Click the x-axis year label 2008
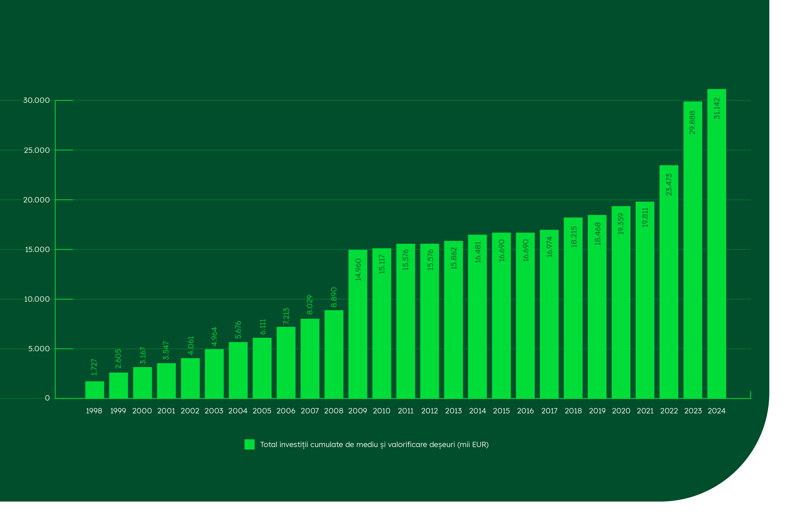The height and width of the screenshot is (528, 812). point(334,411)
